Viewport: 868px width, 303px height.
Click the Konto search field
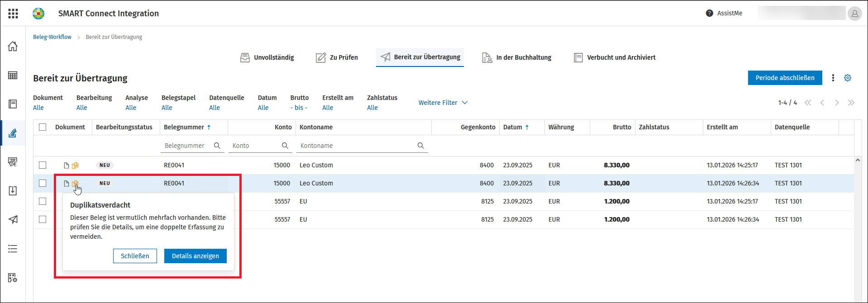(x=260, y=146)
